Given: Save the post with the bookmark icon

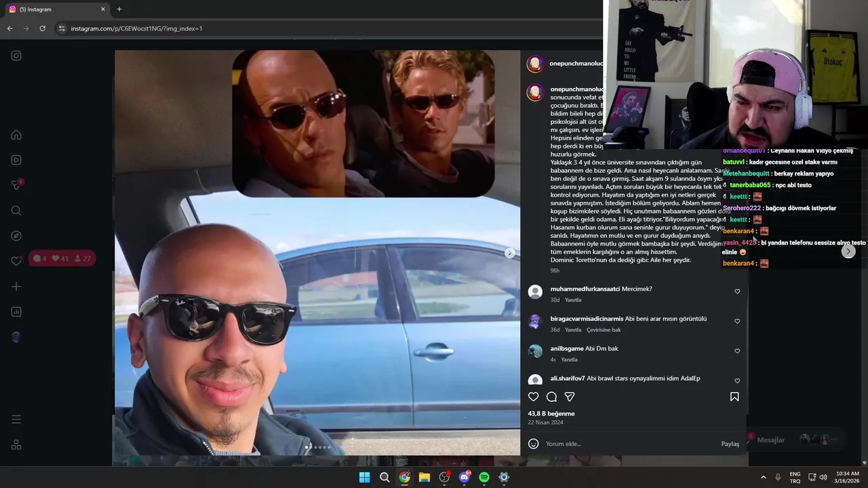Looking at the screenshot, I should tap(734, 397).
